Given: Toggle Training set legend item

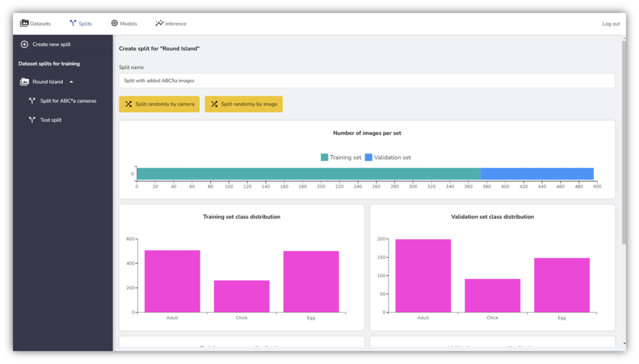Looking at the screenshot, I should coord(341,158).
